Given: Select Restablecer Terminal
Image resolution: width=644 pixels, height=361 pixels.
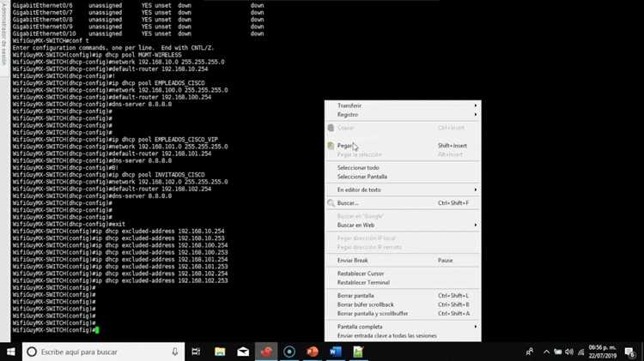Looking at the screenshot, I should click(x=403, y=283).
